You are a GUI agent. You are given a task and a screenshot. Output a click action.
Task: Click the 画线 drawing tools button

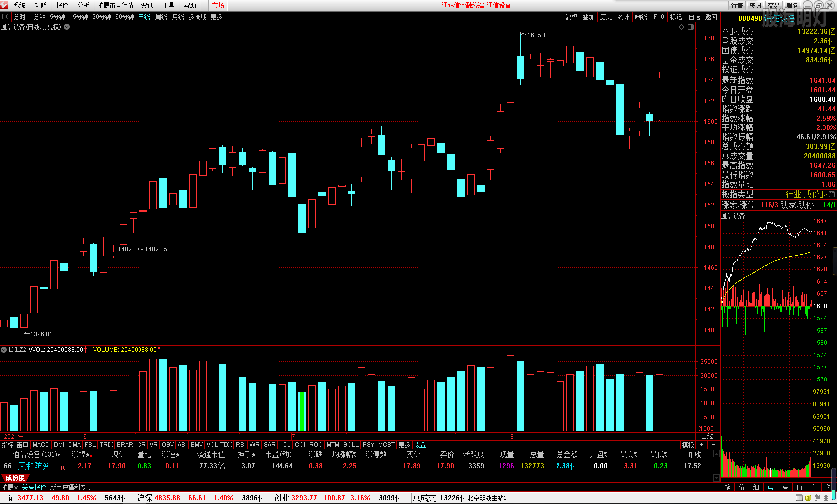[x=641, y=17]
